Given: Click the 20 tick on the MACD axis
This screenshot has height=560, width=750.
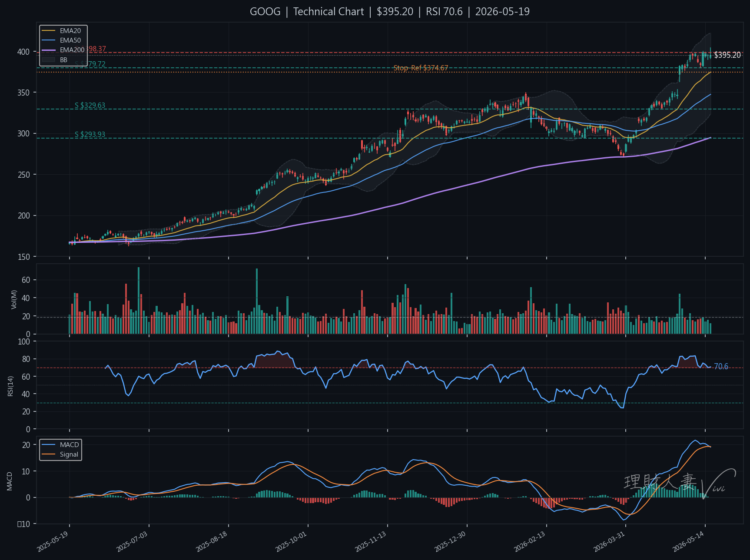Looking at the screenshot, I should pyautogui.click(x=26, y=445).
